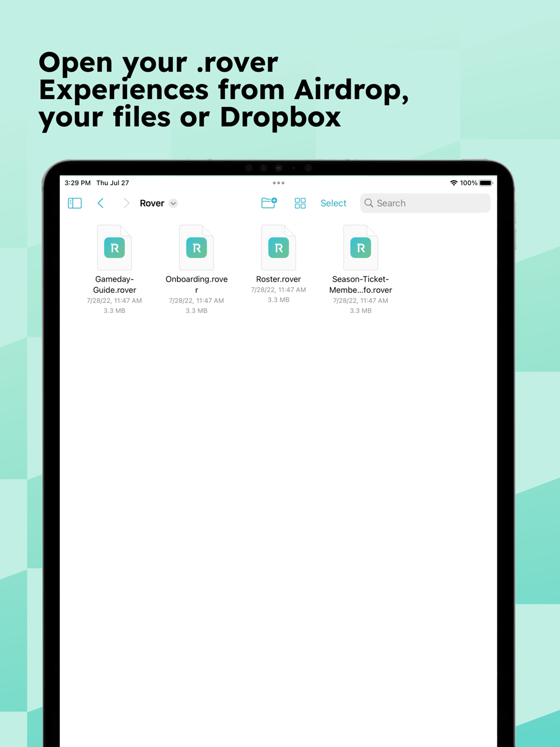Open the Gameday-Guide.rover file icon

pyautogui.click(x=114, y=248)
